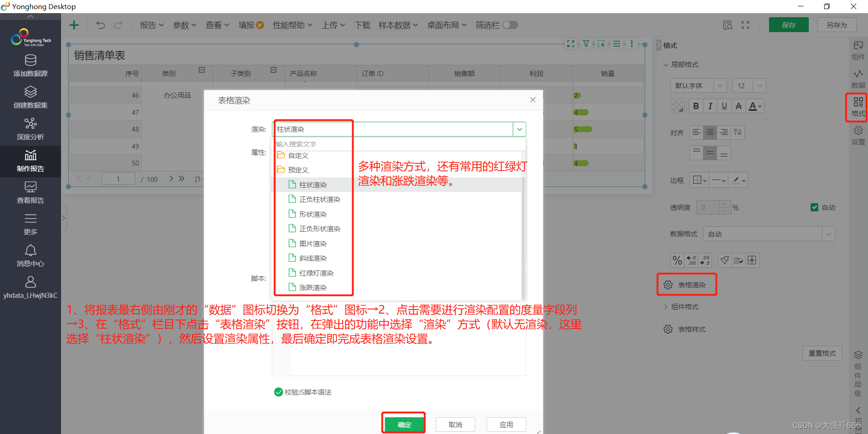Open 更多 menu in sidebar

point(30,224)
